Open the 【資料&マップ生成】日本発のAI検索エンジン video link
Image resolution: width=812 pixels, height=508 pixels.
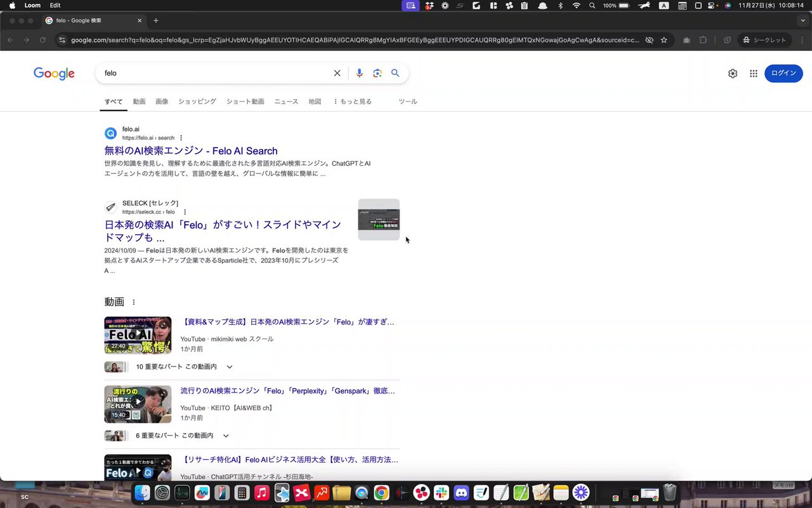pos(287,322)
